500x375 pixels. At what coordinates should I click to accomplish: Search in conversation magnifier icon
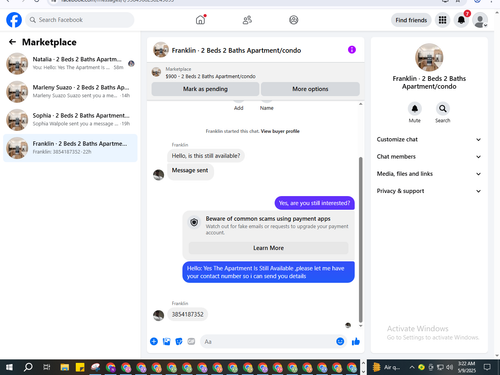click(443, 109)
